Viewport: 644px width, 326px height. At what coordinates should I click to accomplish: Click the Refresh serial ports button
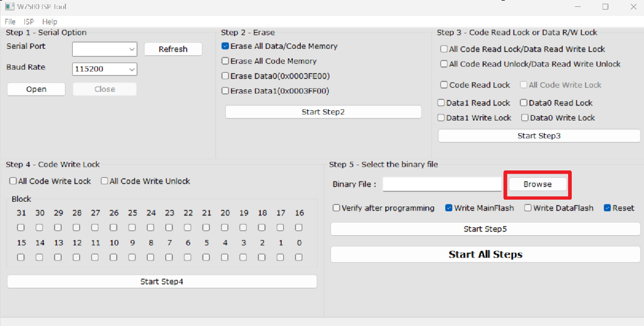pyautogui.click(x=173, y=49)
